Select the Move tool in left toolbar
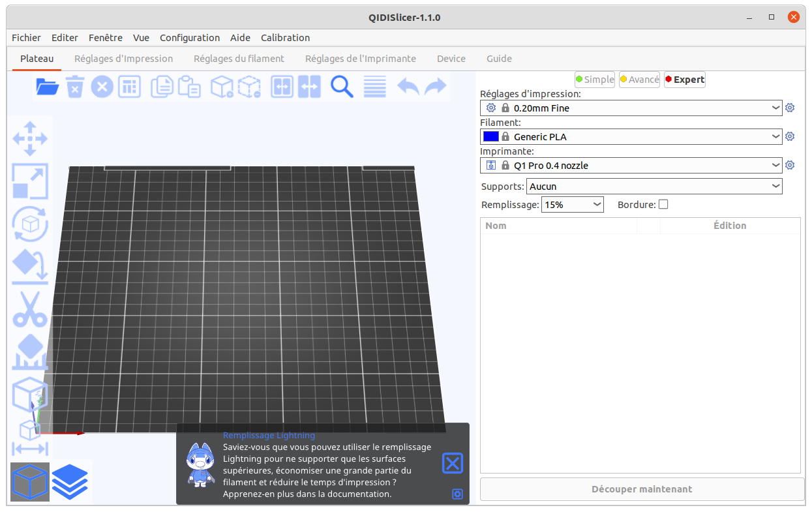812x512 pixels. pyautogui.click(x=30, y=138)
